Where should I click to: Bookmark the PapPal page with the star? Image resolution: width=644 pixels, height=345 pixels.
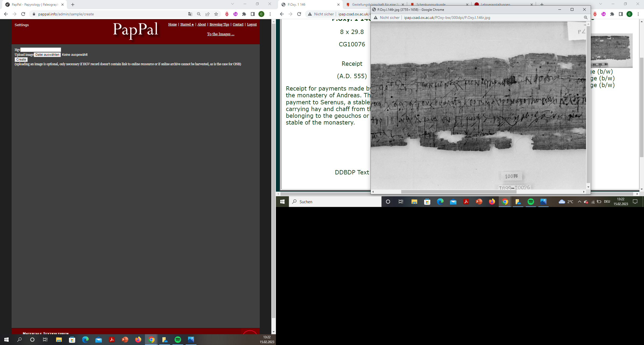point(216,14)
